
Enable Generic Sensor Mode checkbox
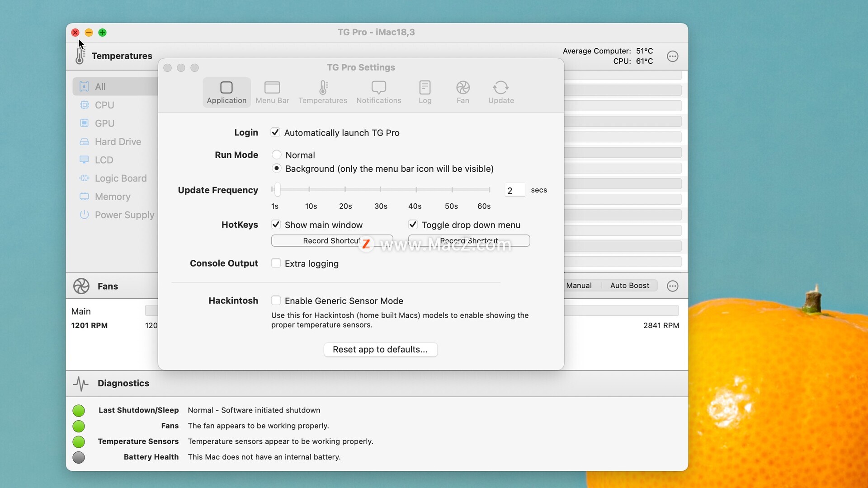pos(276,300)
